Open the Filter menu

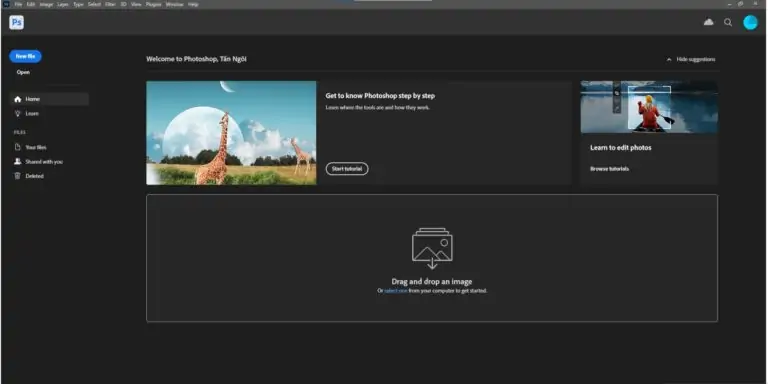[110, 4]
